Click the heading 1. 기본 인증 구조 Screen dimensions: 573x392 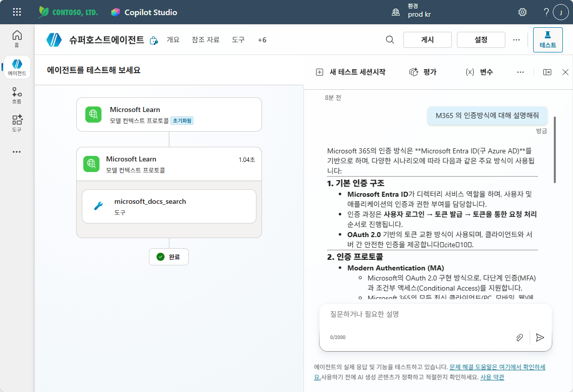[355, 183]
